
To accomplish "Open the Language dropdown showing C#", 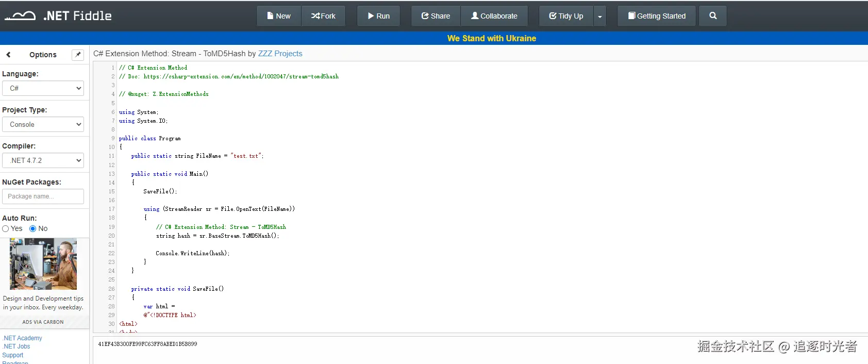I will (x=43, y=88).
